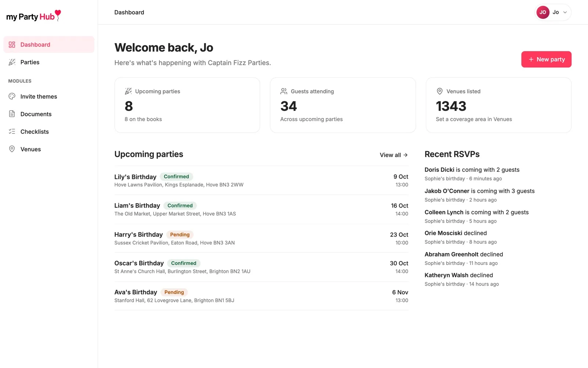Go to Documents module
The image size is (588, 368).
point(49,114)
